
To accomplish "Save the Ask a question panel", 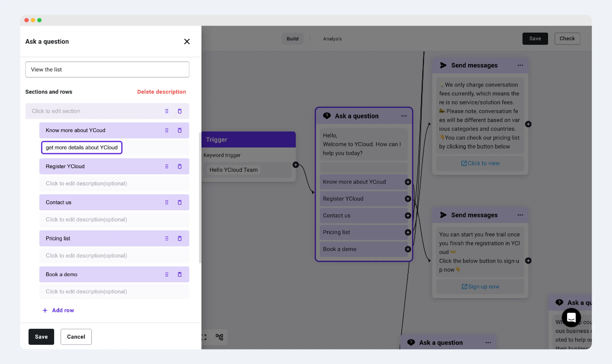I will pyautogui.click(x=41, y=337).
